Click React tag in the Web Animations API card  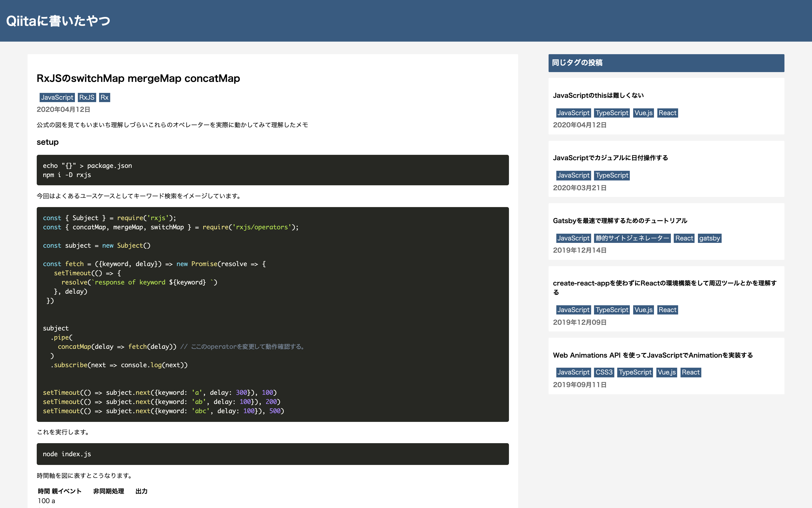click(691, 372)
